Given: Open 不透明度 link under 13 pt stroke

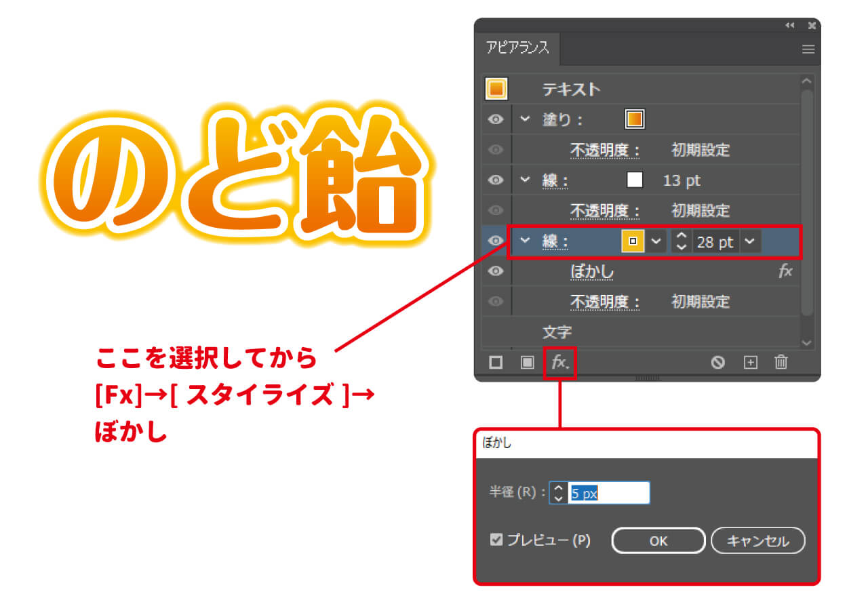Looking at the screenshot, I should click(x=605, y=210).
